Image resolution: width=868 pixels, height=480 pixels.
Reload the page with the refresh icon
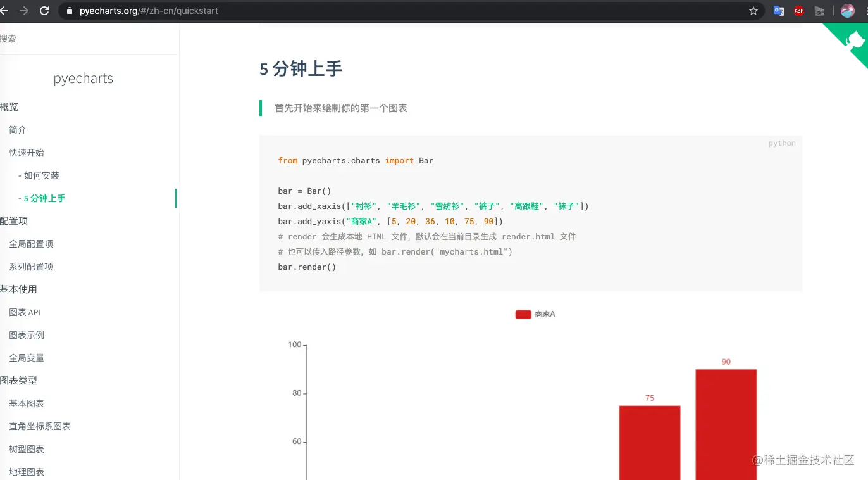44,11
